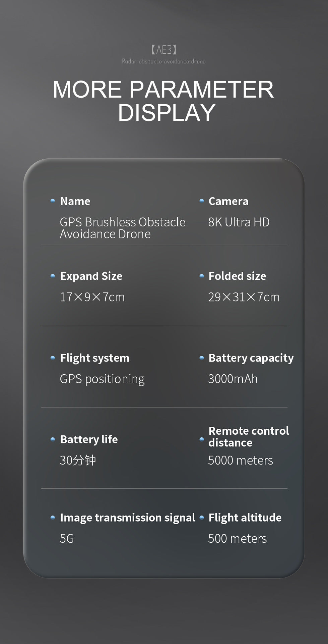This screenshot has width=328, height=644.
Task: Click the blue dot next to Camera
Action: (x=202, y=201)
